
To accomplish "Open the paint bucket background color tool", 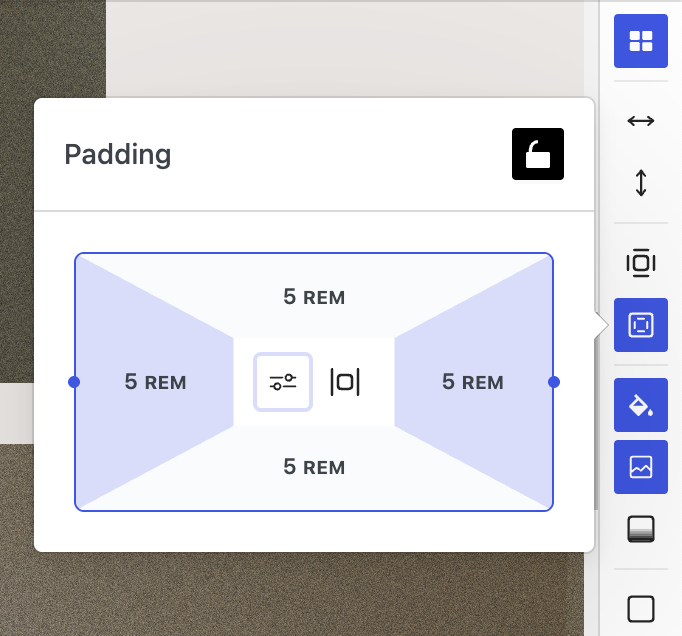I will (x=641, y=405).
